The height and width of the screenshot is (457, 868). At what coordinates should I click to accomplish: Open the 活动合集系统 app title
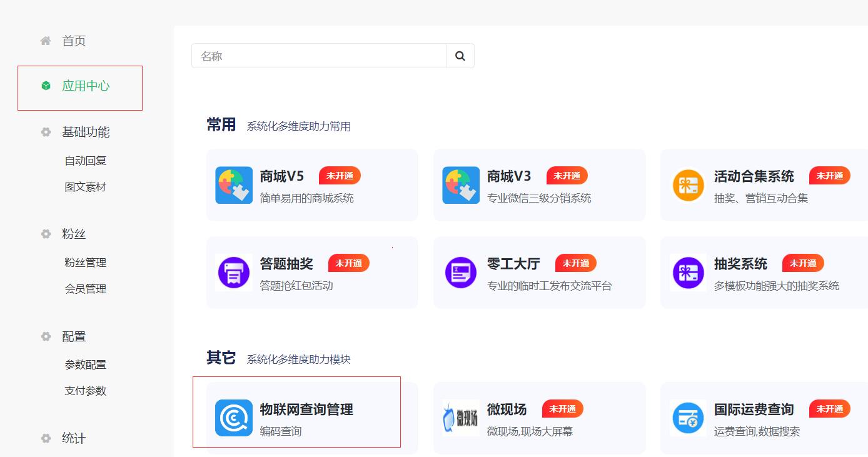[x=754, y=176]
